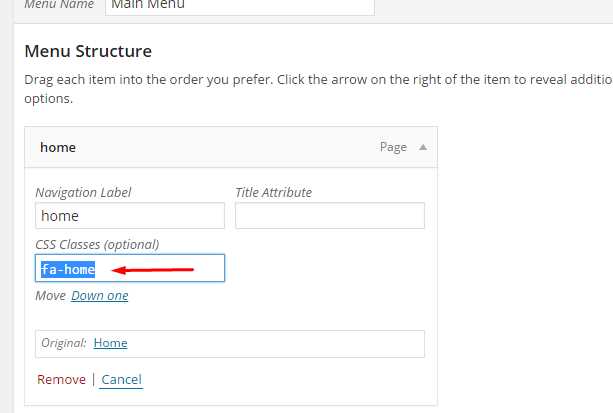Click the Original label text
The image size is (613, 413).
coord(64,343)
